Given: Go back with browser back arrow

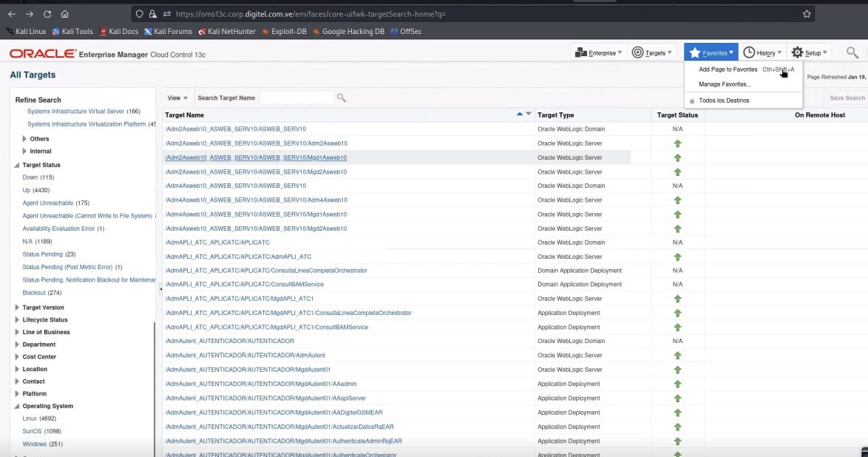Looking at the screenshot, I should (x=12, y=14).
